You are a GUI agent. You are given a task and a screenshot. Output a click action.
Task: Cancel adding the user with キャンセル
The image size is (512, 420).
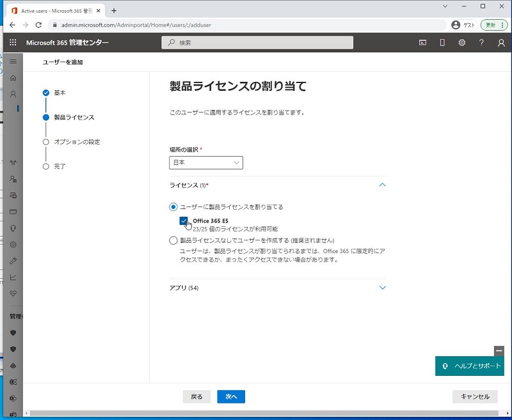(x=475, y=396)
